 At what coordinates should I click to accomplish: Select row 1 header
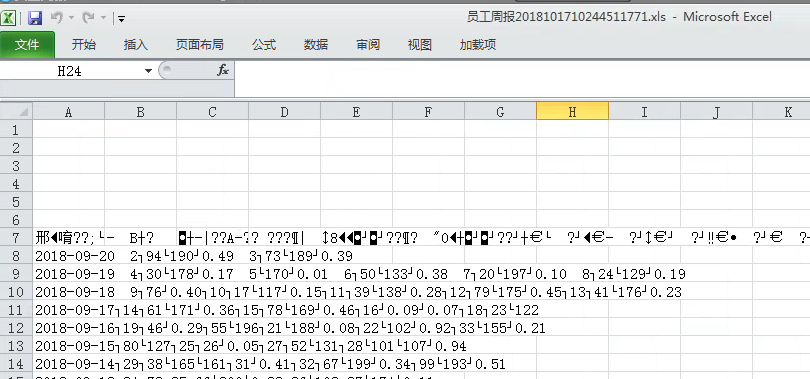tap(16, 130)
